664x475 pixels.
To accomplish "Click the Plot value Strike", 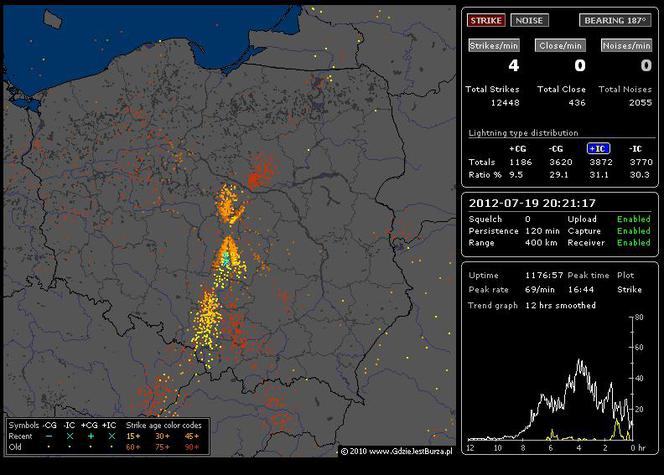I will tap(629, 290).
